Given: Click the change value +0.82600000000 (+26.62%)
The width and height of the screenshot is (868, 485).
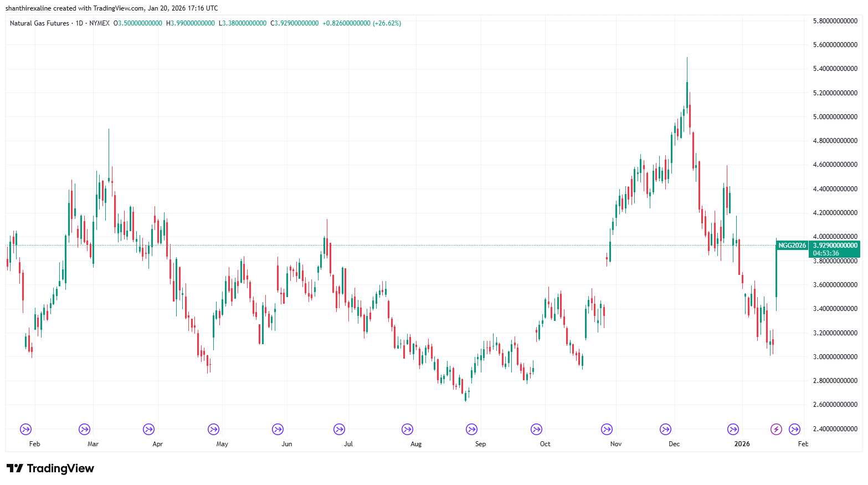Looking at the screenshot, I should (x=362, y=23).
